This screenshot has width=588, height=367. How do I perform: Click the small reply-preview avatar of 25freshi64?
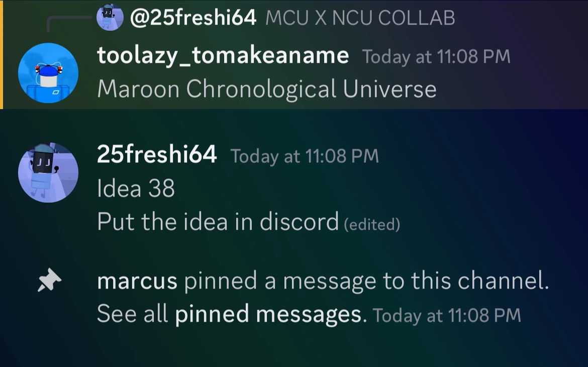point(110,18)
